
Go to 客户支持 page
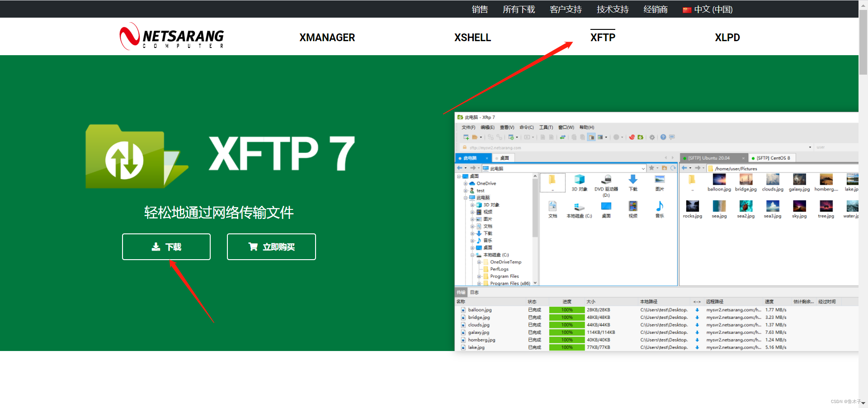pyautogui.click(x=566, y=9)
